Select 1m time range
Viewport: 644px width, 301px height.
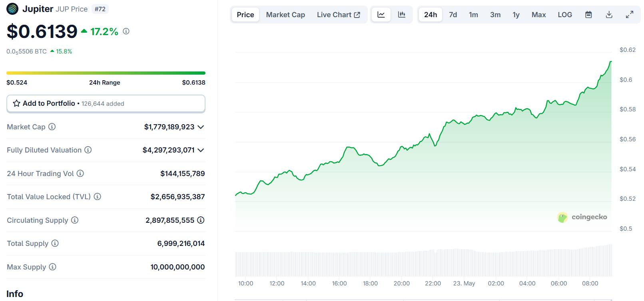(473, 15)
